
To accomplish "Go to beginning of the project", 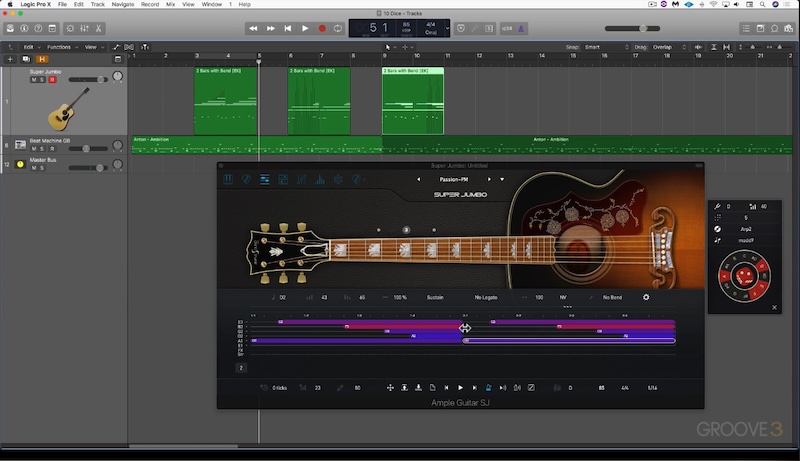I will tap(288, 29).
